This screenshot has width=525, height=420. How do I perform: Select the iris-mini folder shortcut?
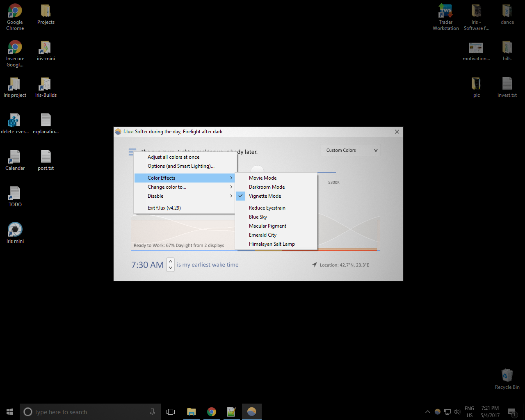tap(46, 51)
